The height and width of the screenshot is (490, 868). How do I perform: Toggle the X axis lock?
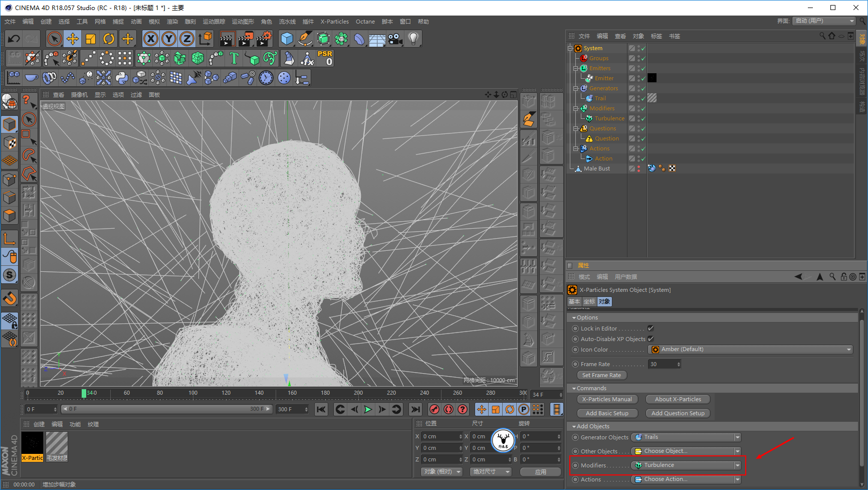(151, 39)
